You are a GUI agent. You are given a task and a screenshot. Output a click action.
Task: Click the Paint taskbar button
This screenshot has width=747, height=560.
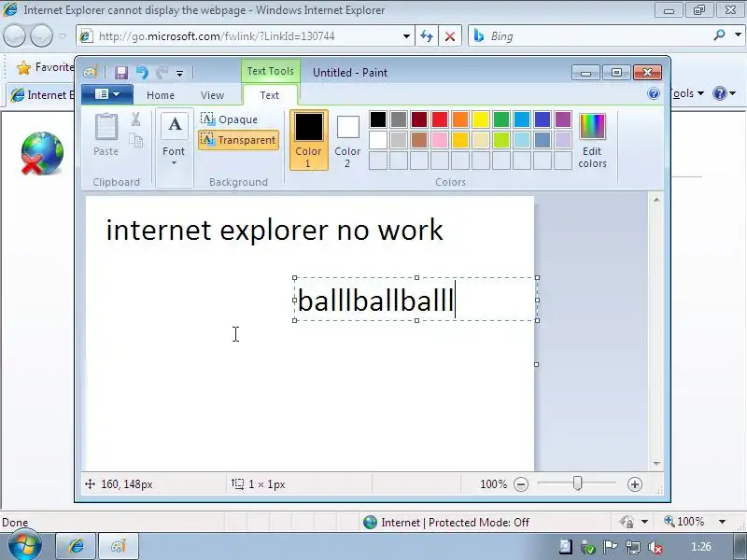119,546
